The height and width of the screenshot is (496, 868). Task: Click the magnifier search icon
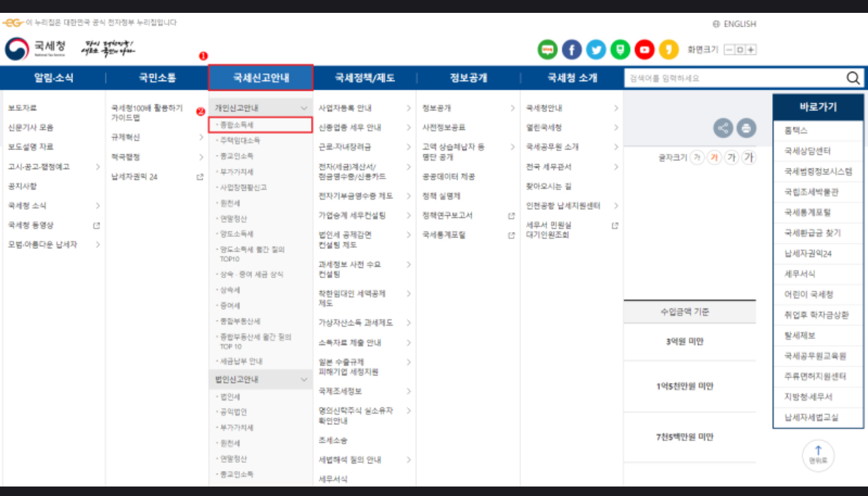(x=853, y=78)
